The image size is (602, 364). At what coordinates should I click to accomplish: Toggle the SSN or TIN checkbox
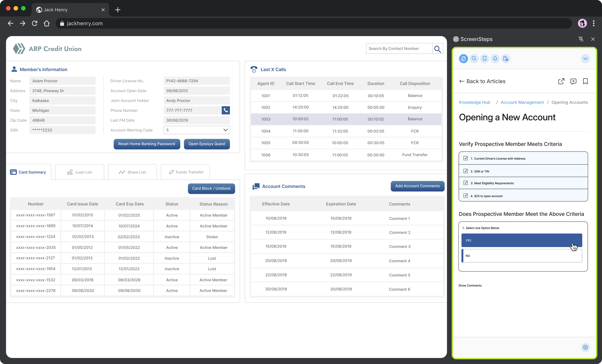(466, 171)
